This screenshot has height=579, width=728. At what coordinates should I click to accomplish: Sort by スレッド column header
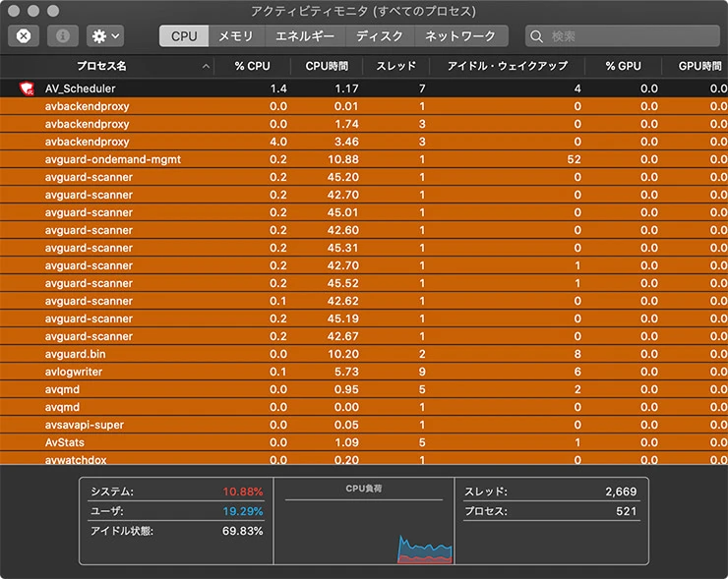click(x=395, y=66)
